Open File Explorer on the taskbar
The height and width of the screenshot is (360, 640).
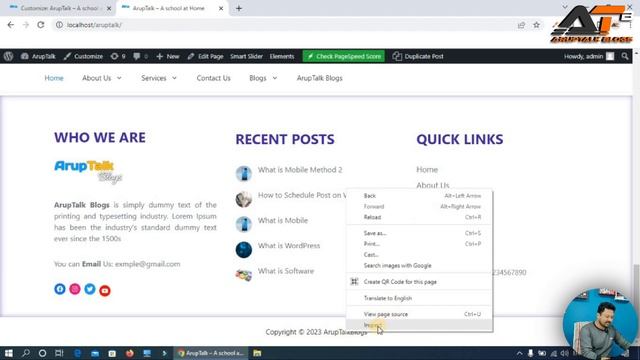257,353
